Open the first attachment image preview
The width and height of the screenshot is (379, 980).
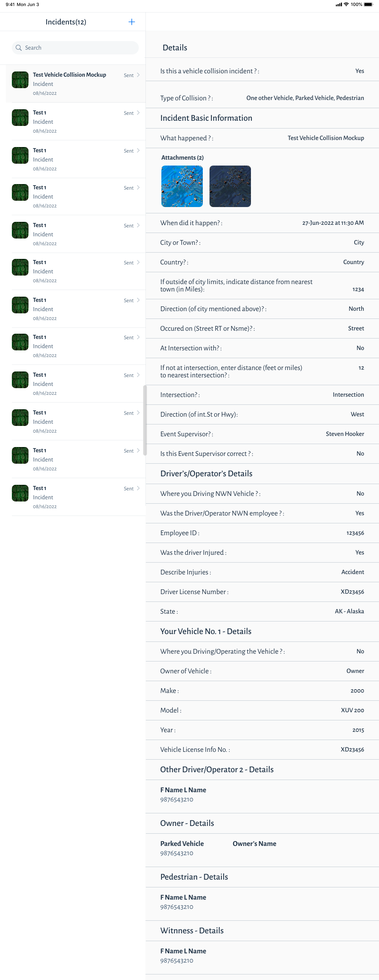point(181,186)
